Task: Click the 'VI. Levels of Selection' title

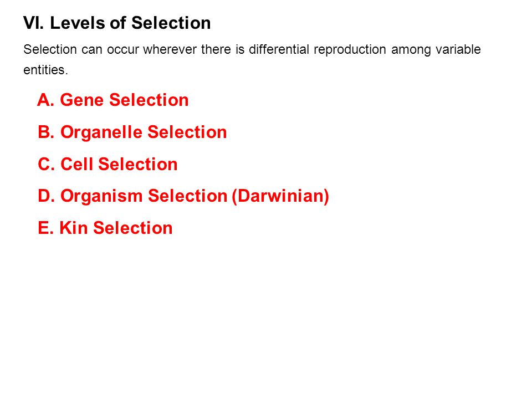Action: tap(117, 23)
